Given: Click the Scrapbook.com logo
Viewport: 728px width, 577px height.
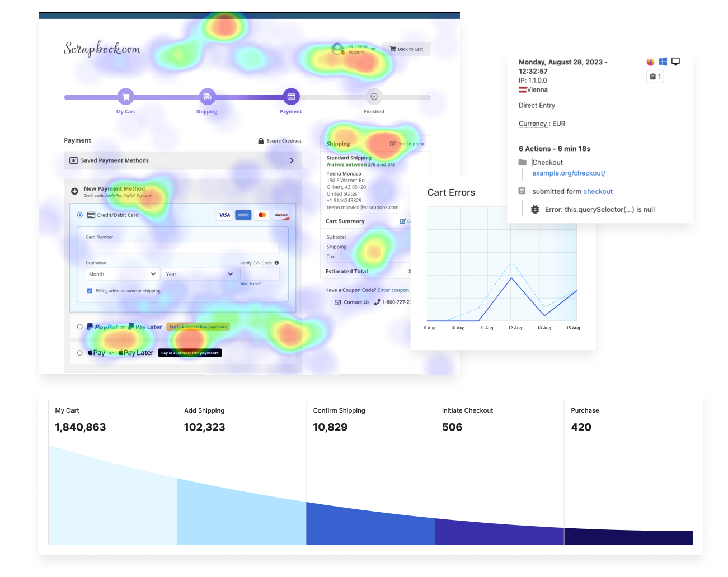Looking at the screenshot, I should 102,49.
